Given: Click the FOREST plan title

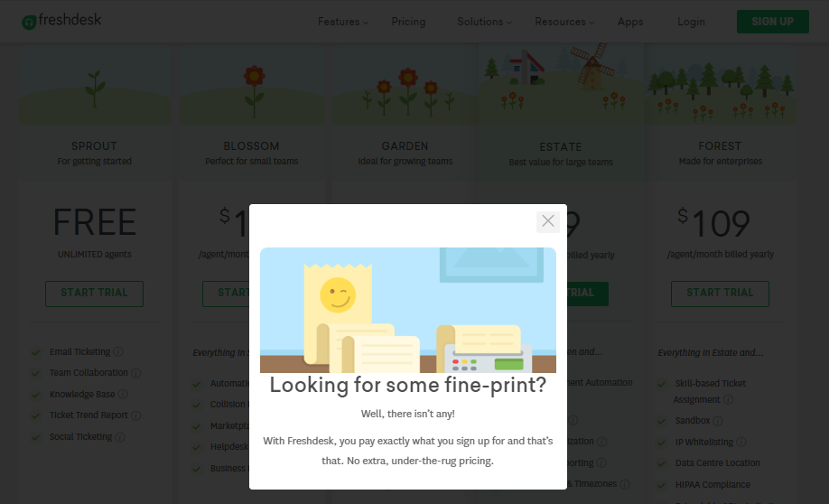Looking at the screenshot, I should coord(720,146).
